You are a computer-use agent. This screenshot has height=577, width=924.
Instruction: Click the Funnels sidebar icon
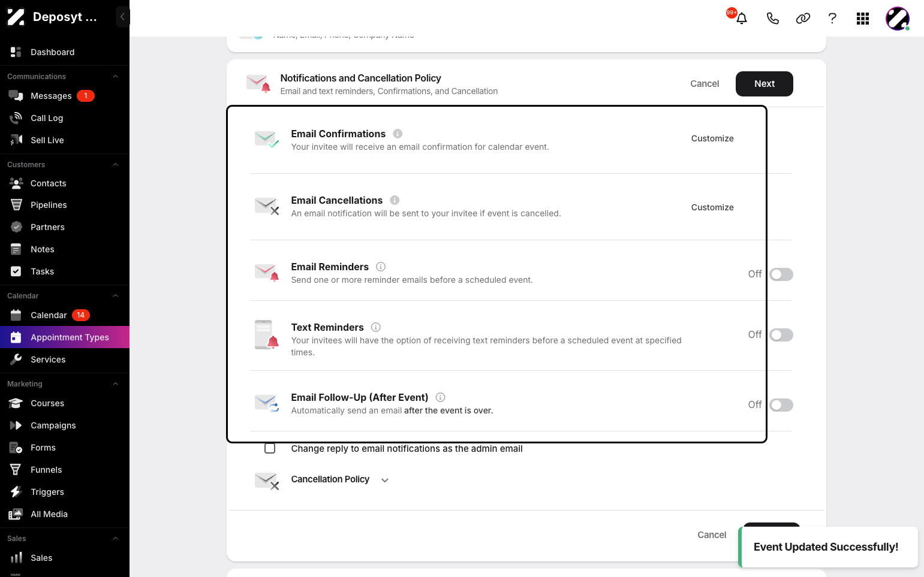coord(16,470)
